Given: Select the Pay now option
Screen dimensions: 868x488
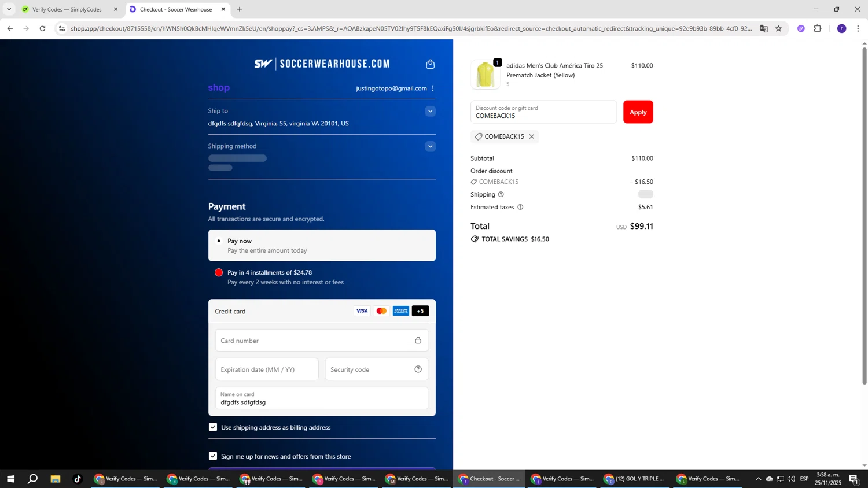Looking at the screenshot, I should pyautogui.click(x=322, y=246).
